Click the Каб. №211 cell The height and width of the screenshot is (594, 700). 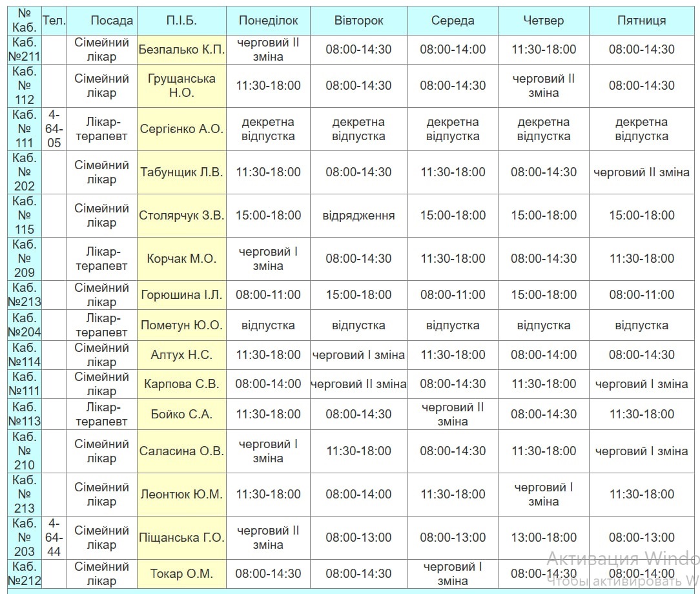coord(25,50)
